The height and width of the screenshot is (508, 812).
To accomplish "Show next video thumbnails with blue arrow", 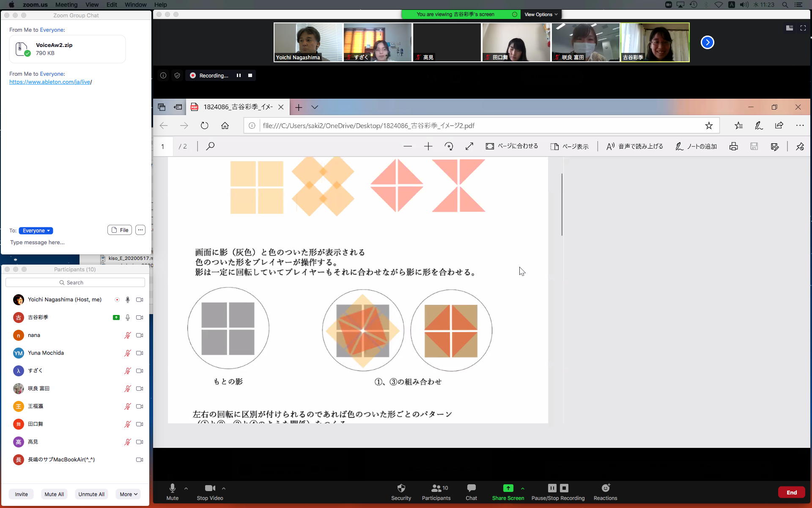I will [x=707, y=42].
